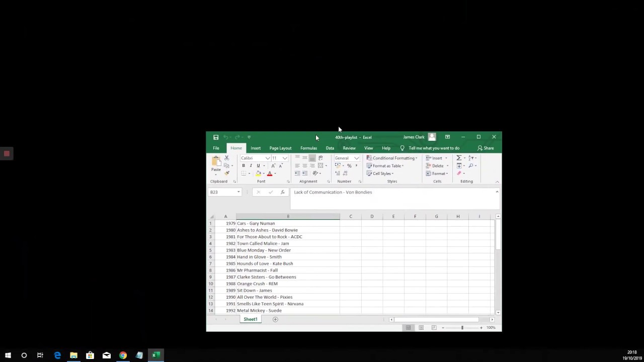Decrease the cell indent
644x362 pixels.
point(297,173)
